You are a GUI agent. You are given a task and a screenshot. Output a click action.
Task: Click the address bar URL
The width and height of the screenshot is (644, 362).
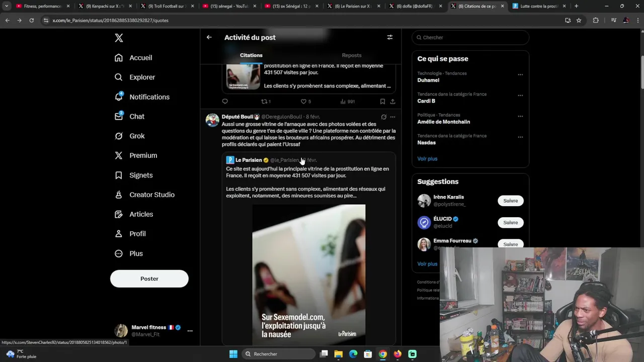(110, 21)
